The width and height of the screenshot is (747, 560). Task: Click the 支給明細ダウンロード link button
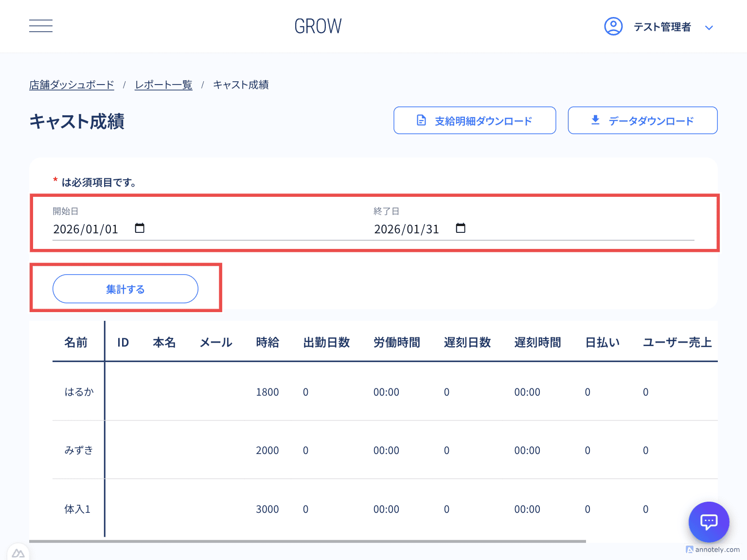(474, 120)
